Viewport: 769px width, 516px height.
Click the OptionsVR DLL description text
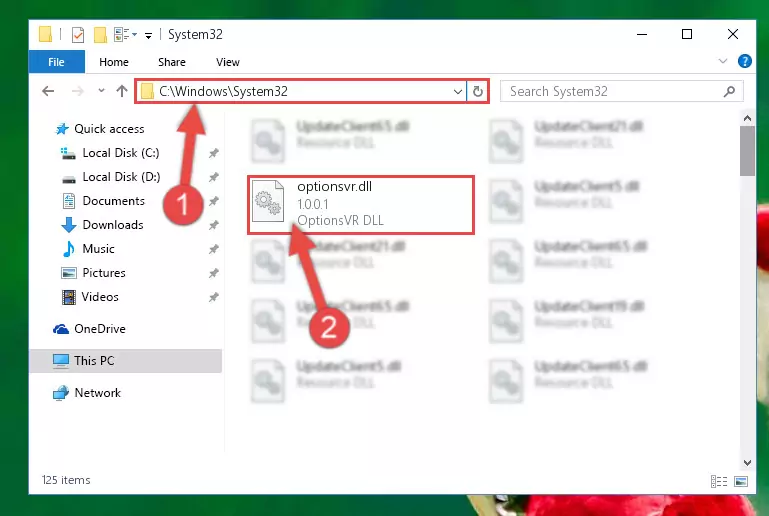(340, 221)
